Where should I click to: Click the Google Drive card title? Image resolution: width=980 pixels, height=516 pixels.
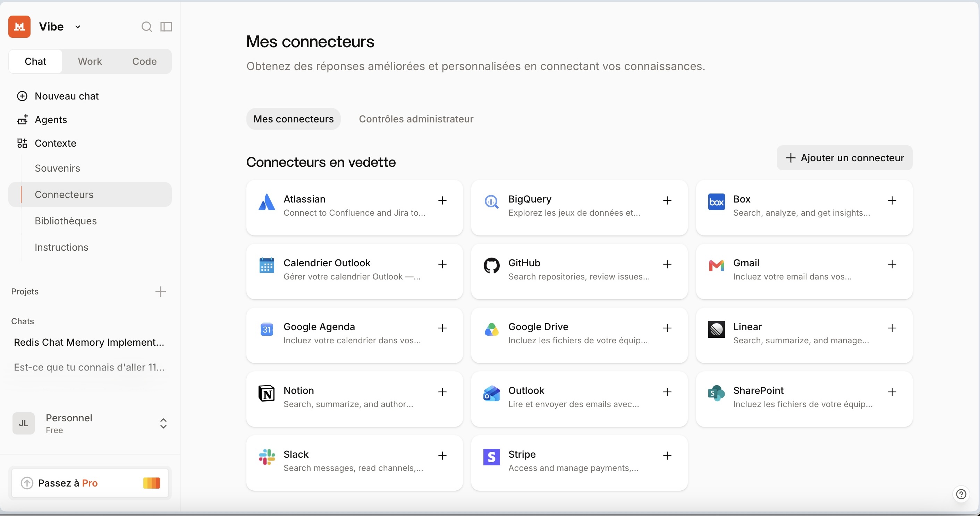pos(538,327)
